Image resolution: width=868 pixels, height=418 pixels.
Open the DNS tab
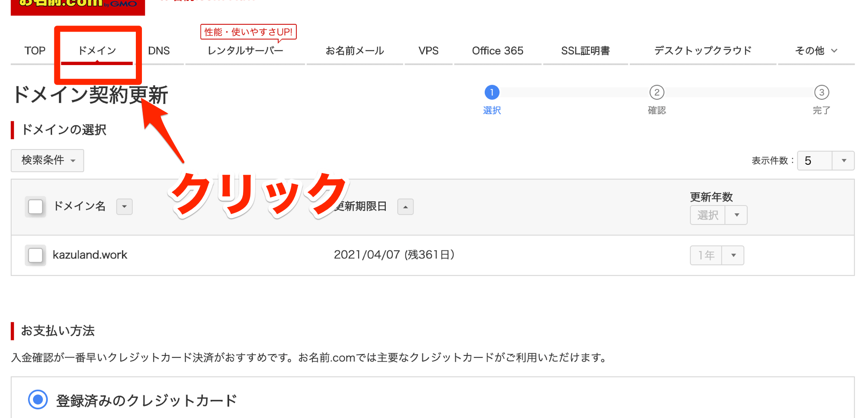(159, 50)
